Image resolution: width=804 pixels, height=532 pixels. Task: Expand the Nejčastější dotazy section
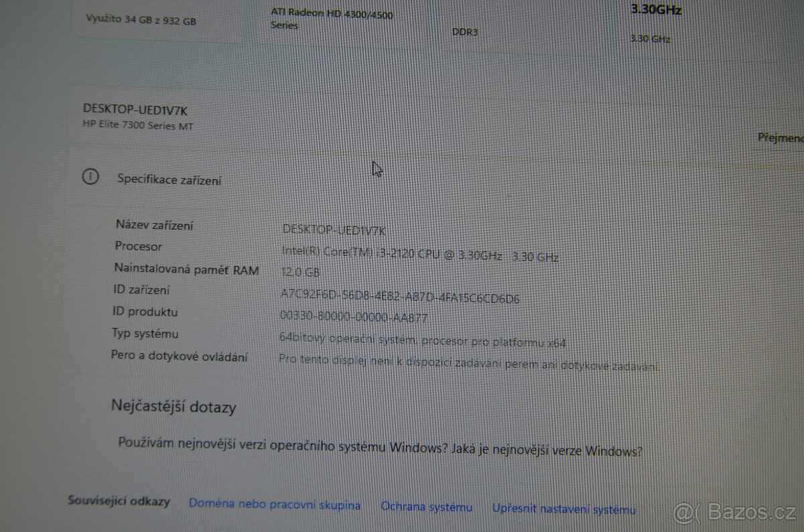pos(173,407)
